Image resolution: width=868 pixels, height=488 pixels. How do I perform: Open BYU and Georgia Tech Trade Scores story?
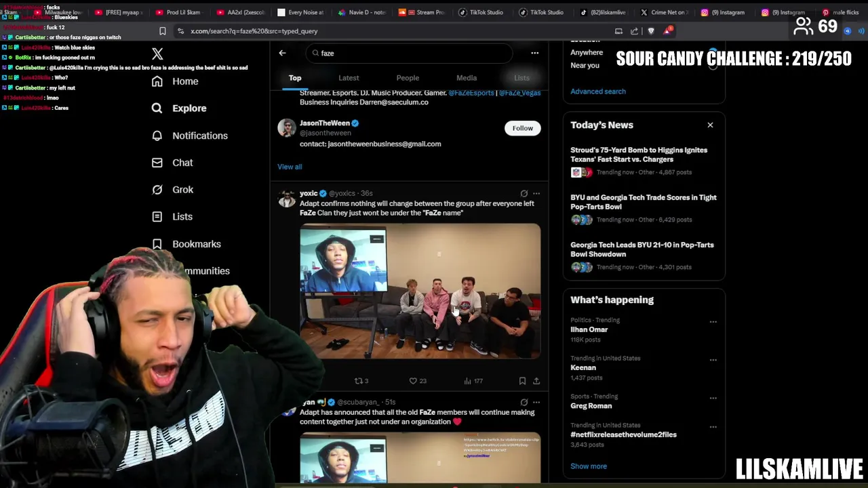[644, 202]
